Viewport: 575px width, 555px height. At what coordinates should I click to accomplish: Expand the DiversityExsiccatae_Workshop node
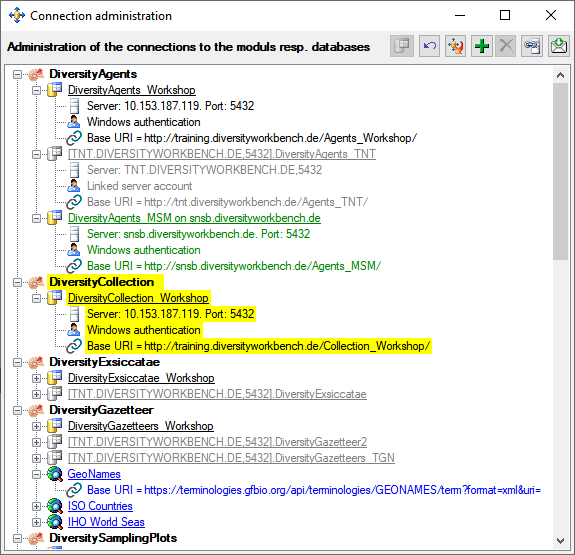[36, 378]
